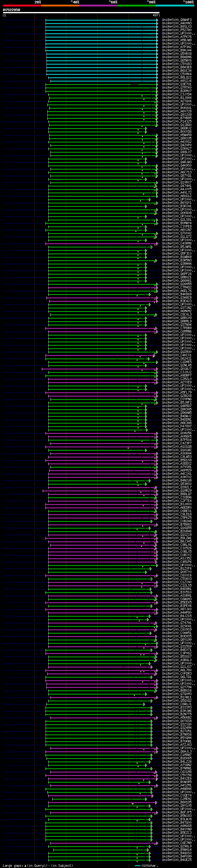This screenshot has height=868, width=197.
Task: Select hit label UniRef100_B5JWM1
Action: pyautogui.click(x=177, y=247)
